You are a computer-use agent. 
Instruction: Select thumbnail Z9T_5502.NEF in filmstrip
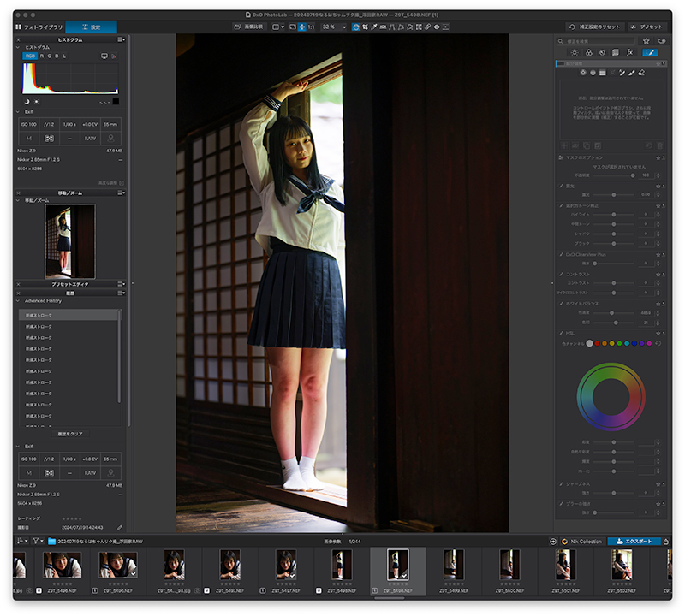coord(622,571)
